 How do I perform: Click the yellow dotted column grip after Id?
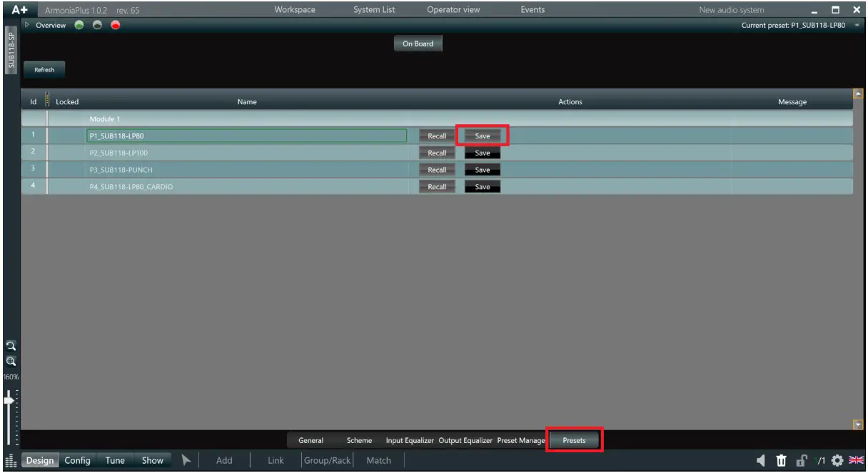(48, 100)
